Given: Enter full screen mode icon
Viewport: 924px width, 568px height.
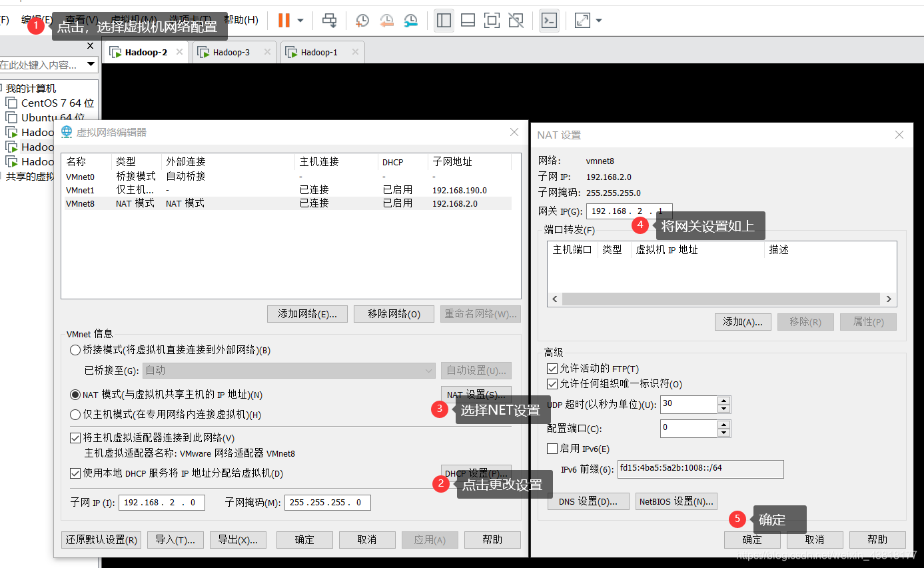Looking at the screenshot, I should click(x=492, y=21).
